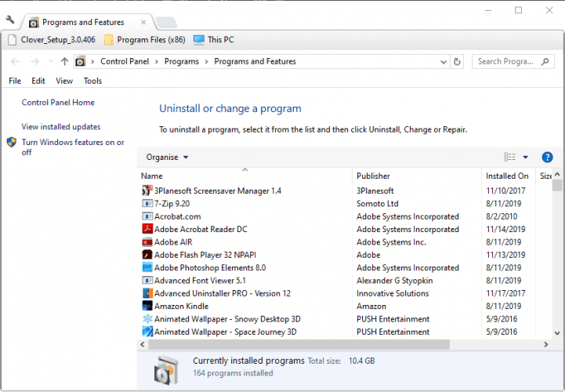Expand the Organise dropdown menu
The image size is (565, 392).
167,158
